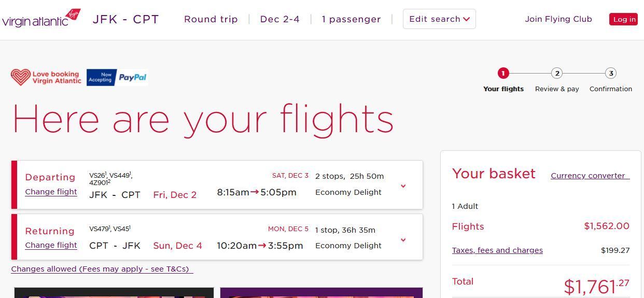644x298 pixels.
Task: Click Change flight under Returning
Action: tap(51, 245)
